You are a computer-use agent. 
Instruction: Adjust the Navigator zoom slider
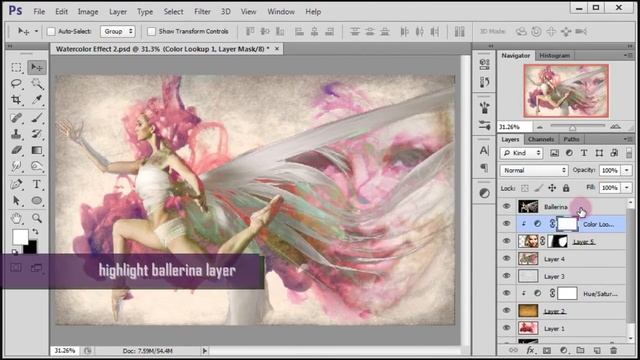tap(572, 128)
